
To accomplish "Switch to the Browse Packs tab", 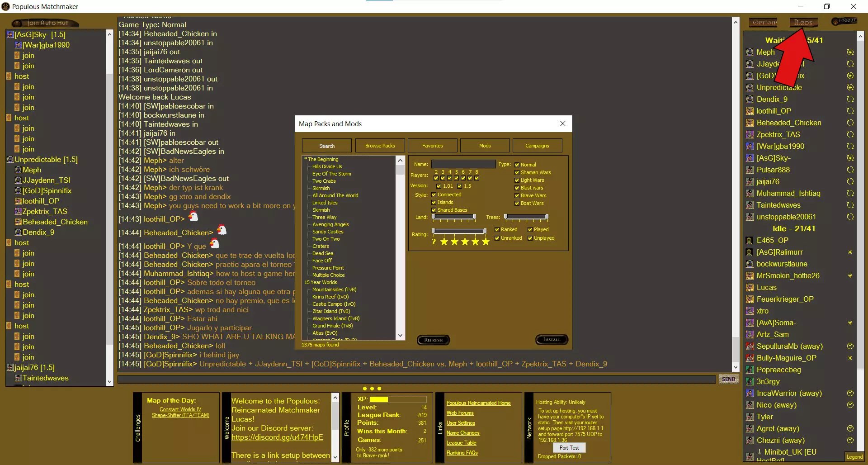I will pos(380,146).
